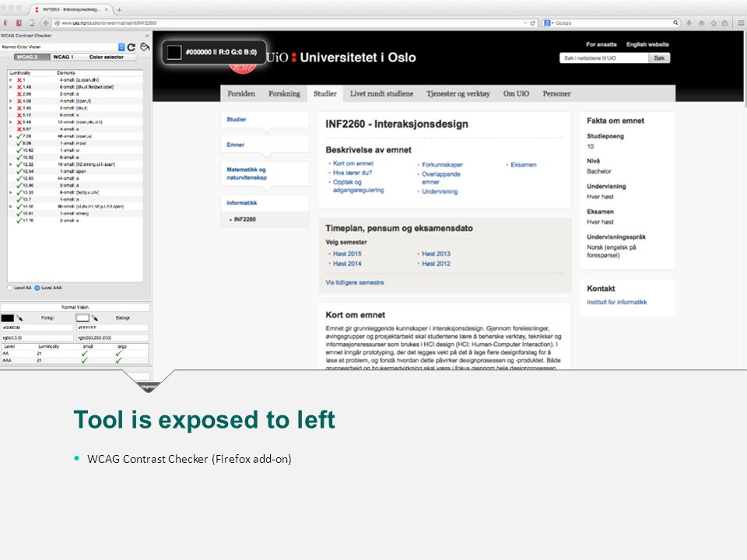
Task: Click the Søk i nettsidene search field
Action: (x=604, y=58)
